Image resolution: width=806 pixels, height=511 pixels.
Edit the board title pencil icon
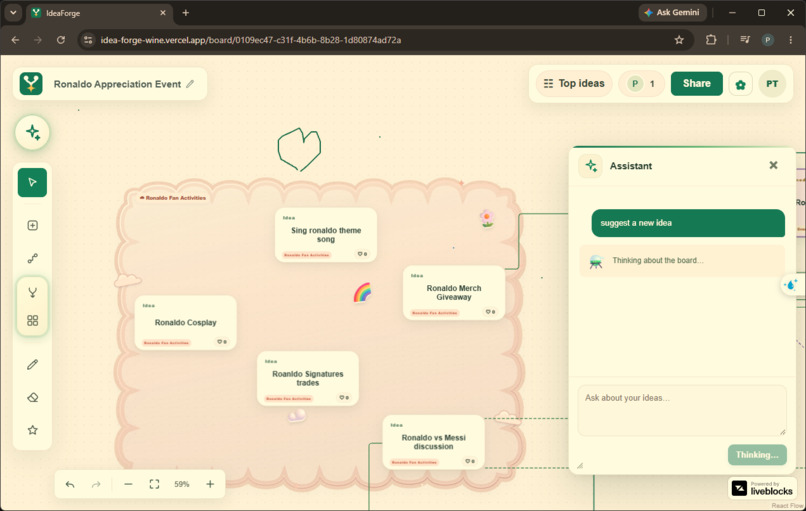(x=190, y=84)
